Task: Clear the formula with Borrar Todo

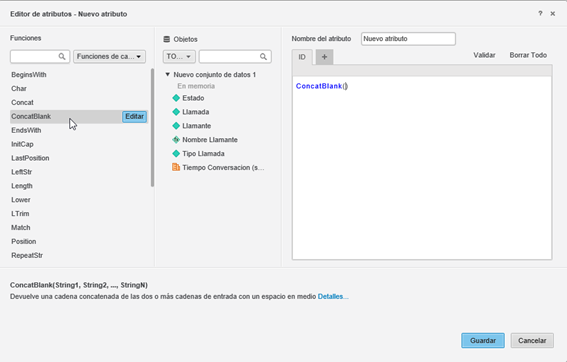Action: [528, 55]
